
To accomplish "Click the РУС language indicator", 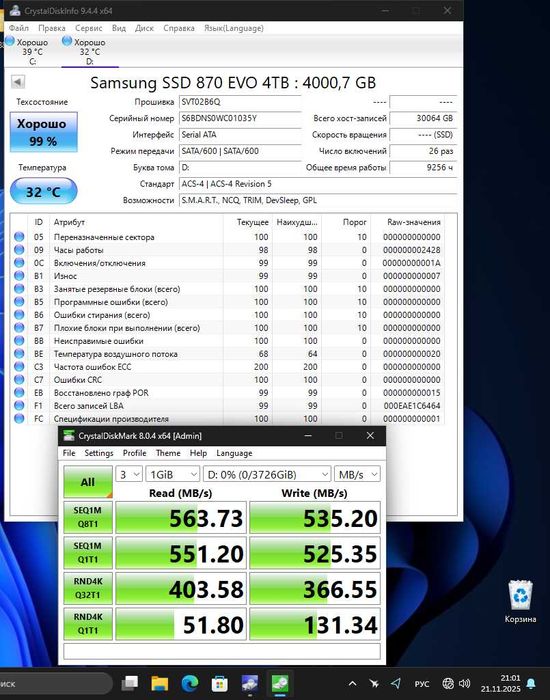I will (422, 683).
